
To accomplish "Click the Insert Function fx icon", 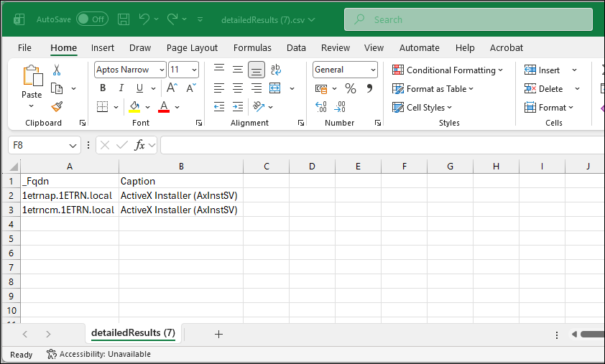I will (x=140, y=145).
